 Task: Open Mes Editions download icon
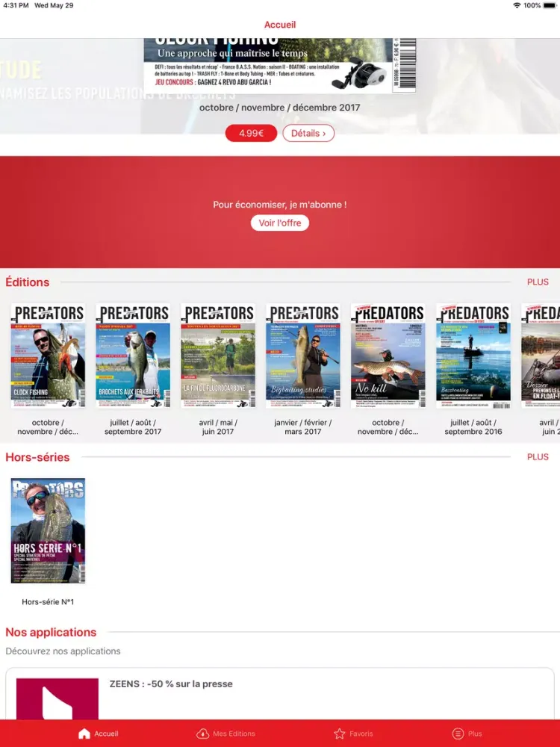[203, 734]
